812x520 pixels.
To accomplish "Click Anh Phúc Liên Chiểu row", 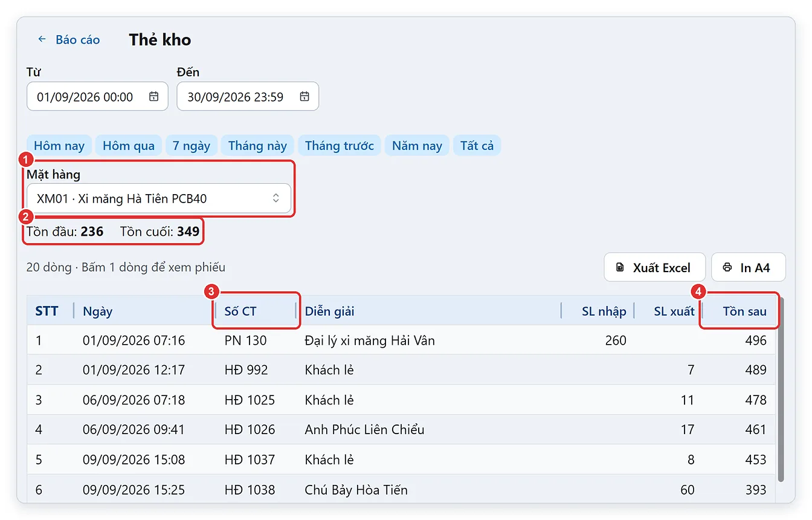I will 401,430.
